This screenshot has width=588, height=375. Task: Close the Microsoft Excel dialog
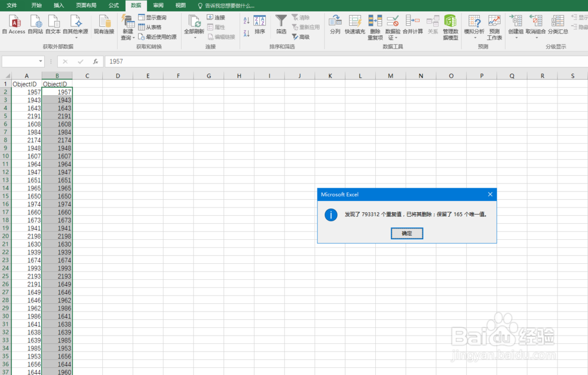[x=490, y=194]
